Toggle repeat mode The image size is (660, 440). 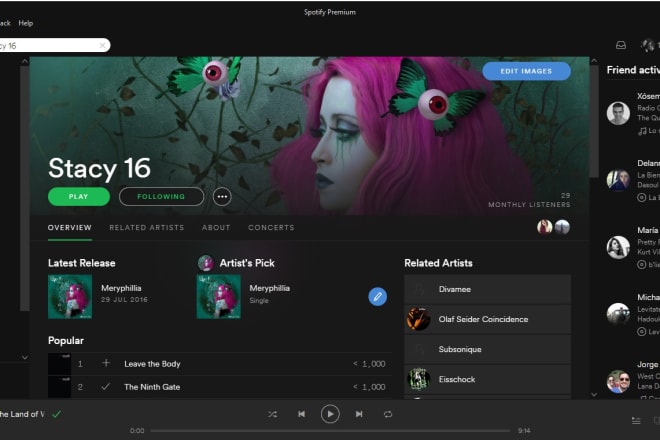pos(388,414)
